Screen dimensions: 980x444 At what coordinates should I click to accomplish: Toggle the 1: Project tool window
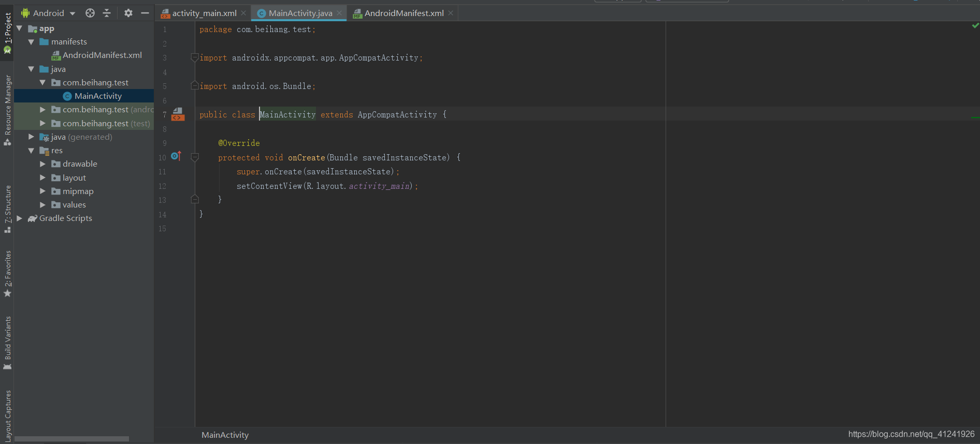(7, 33)
